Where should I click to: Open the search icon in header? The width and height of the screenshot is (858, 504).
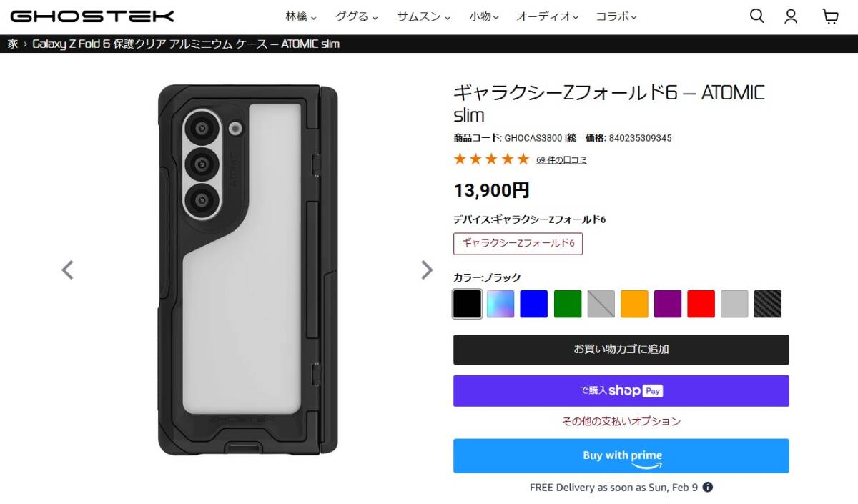click(756, 16)
